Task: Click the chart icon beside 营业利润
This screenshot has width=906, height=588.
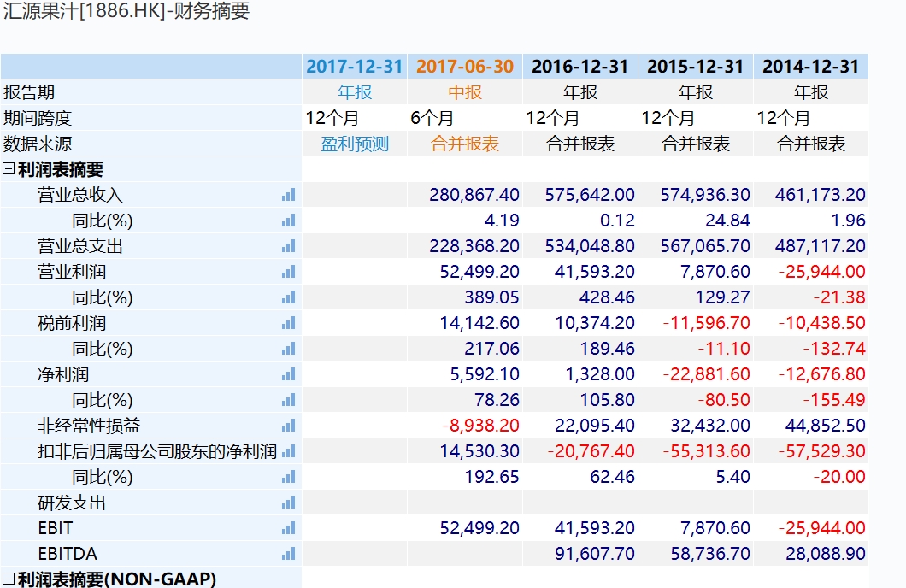Action: (288, 272)
